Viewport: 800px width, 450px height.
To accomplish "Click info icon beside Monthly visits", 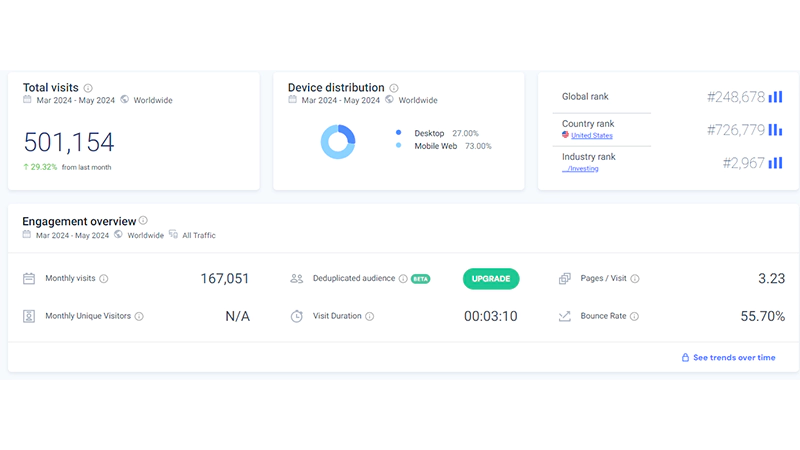I will coord(104,279).
